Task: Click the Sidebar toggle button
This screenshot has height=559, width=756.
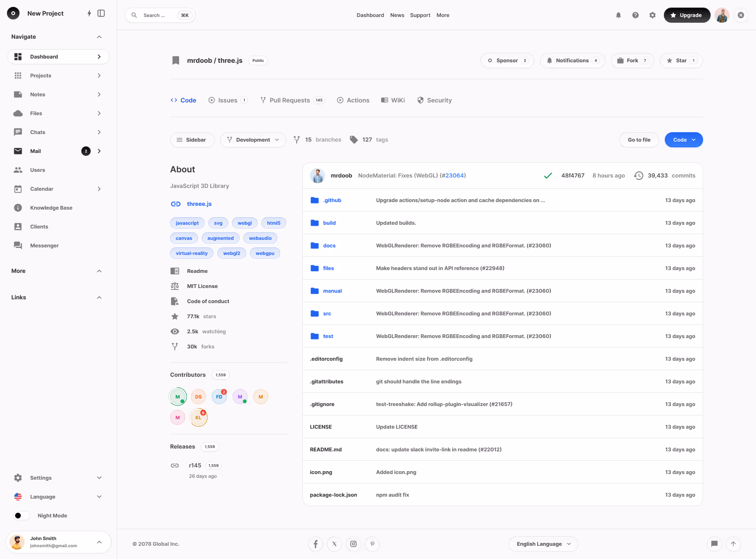Action: click(192, 140)
